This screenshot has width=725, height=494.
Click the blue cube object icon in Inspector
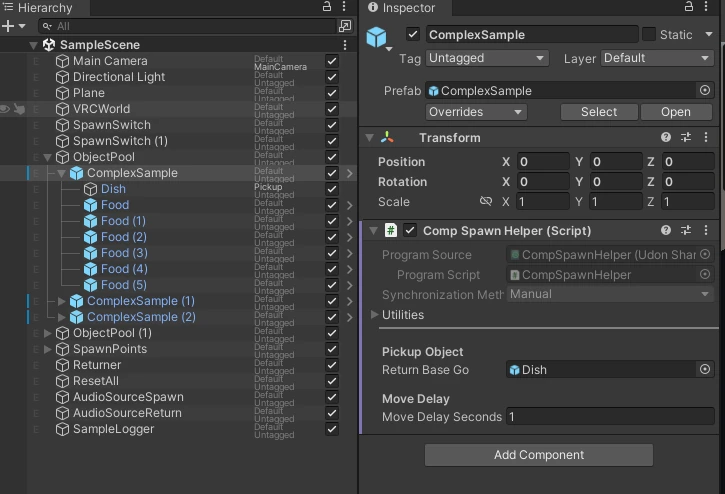376,37
